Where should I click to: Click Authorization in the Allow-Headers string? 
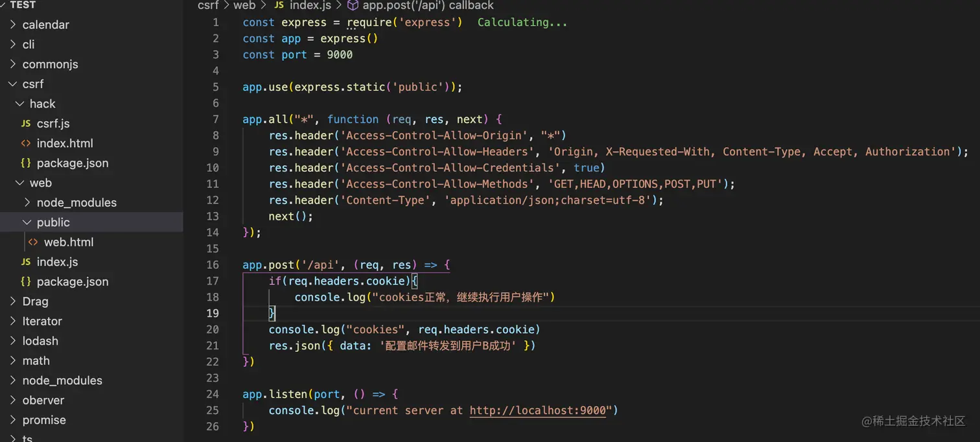point(907,152)
